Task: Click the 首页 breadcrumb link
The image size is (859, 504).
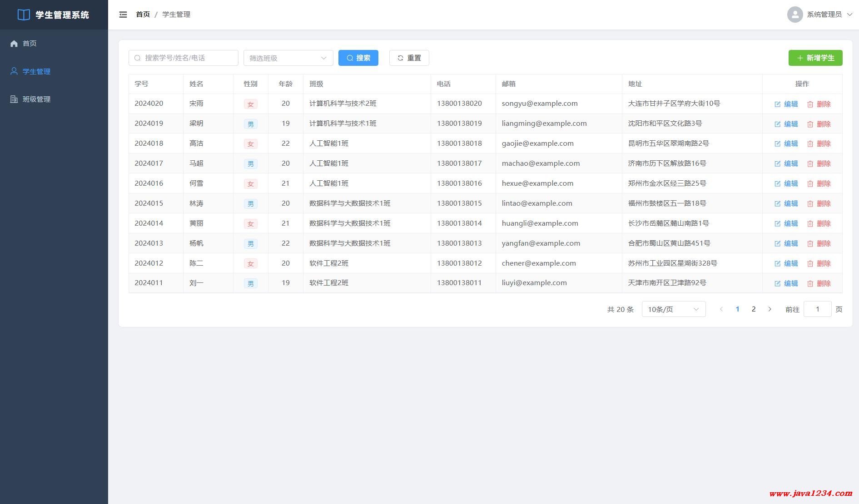Action: click(x=143, y=15)
